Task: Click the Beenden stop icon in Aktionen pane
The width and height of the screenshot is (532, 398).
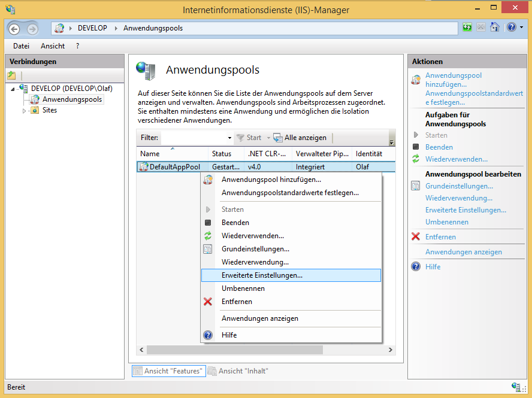Action: click(x=416, y=147)
